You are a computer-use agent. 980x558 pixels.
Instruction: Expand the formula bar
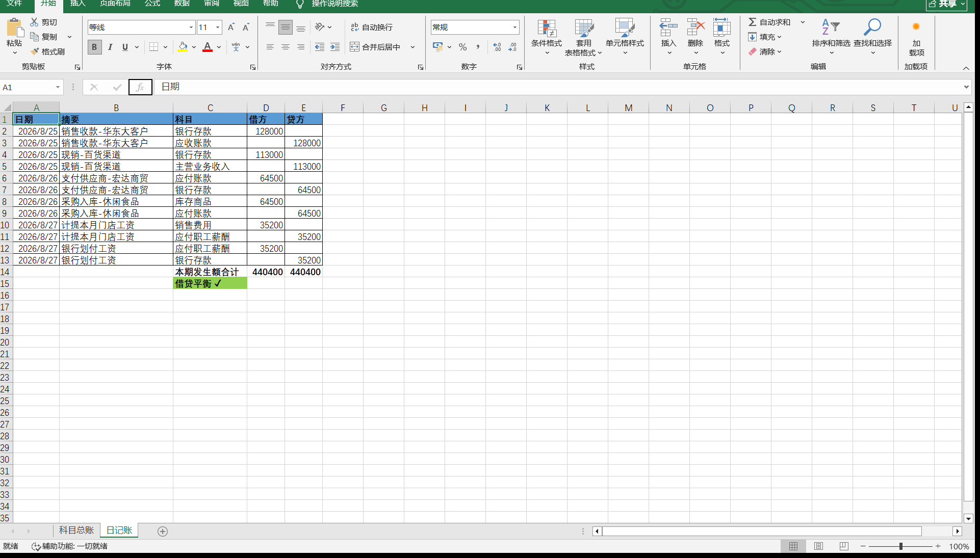(966, 87)
